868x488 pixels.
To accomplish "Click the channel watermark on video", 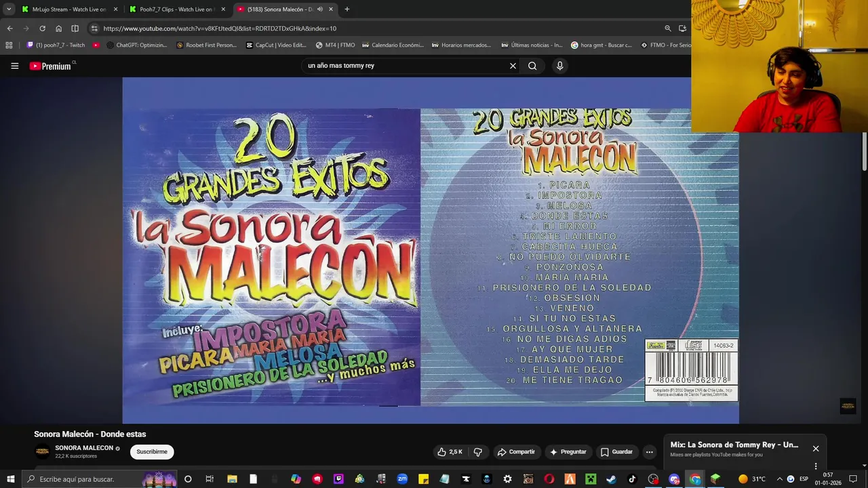I will coord(848,405).
